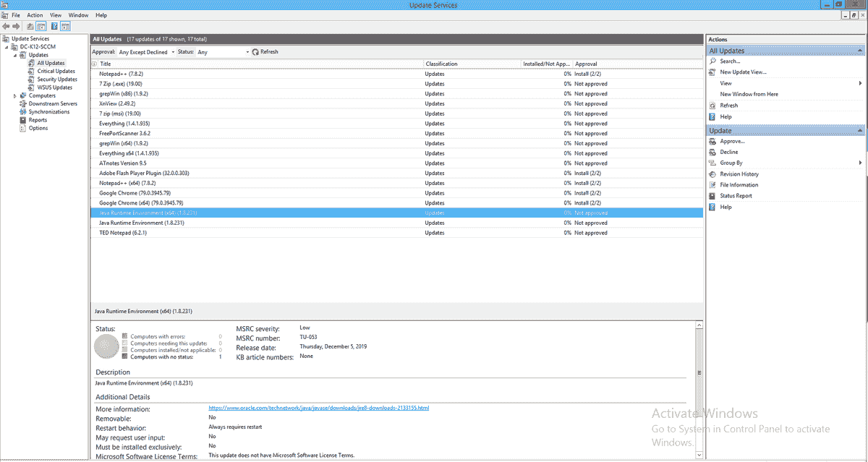
Task: Open the Window menu
Action: click(x=78, y=15)
